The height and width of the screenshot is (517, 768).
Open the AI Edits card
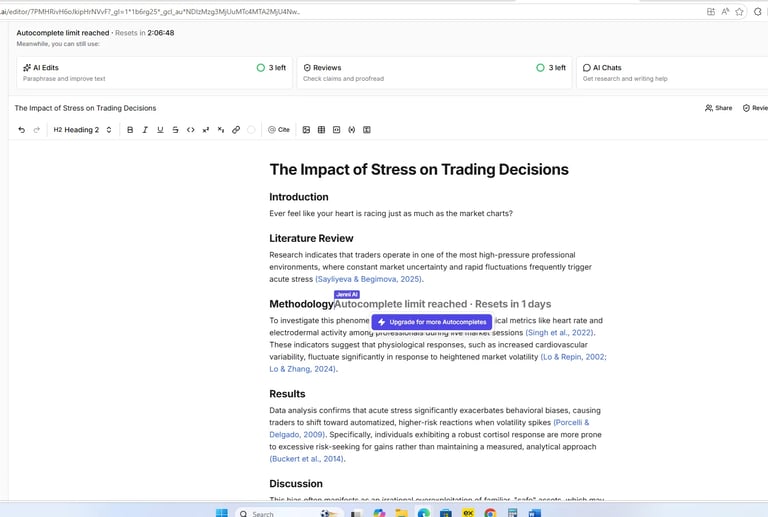point(154,72)
